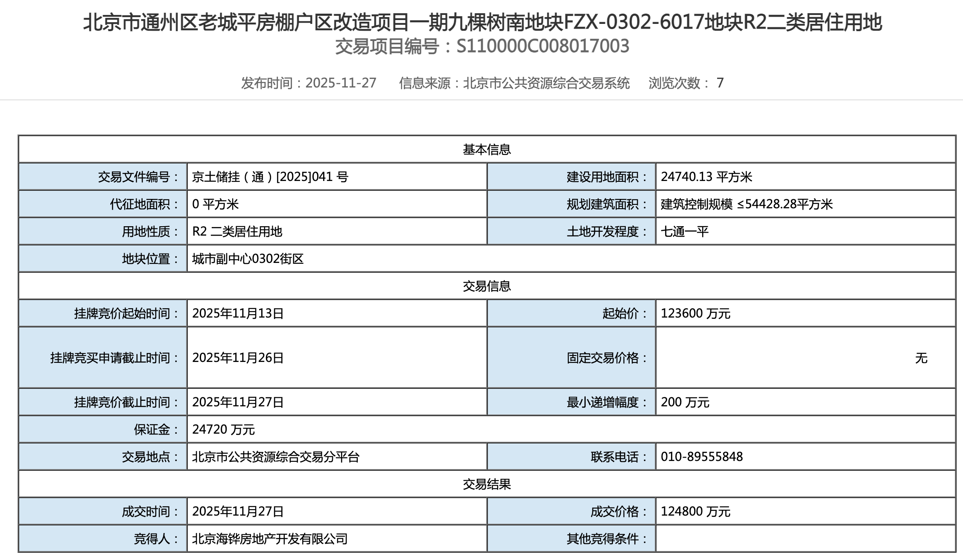This screenshot has width=963, height=560.
Task: Click the publish date 2025-11-27
Action: pos(341,83)
